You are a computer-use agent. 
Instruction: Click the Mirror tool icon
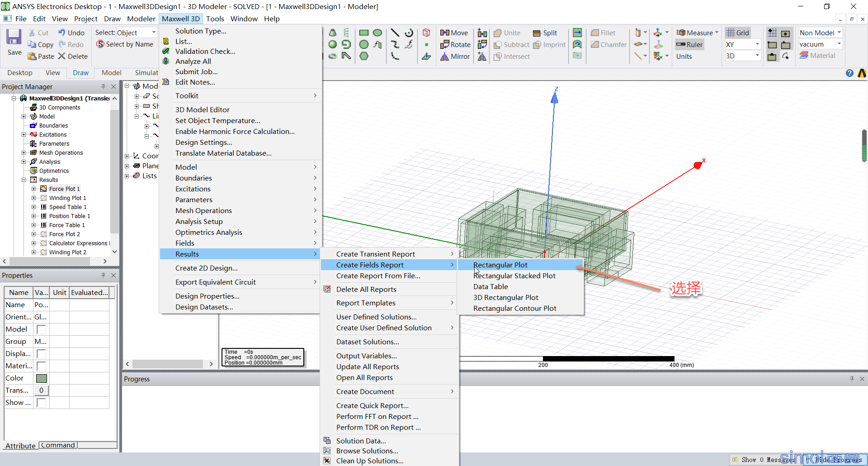coord(445,56)
